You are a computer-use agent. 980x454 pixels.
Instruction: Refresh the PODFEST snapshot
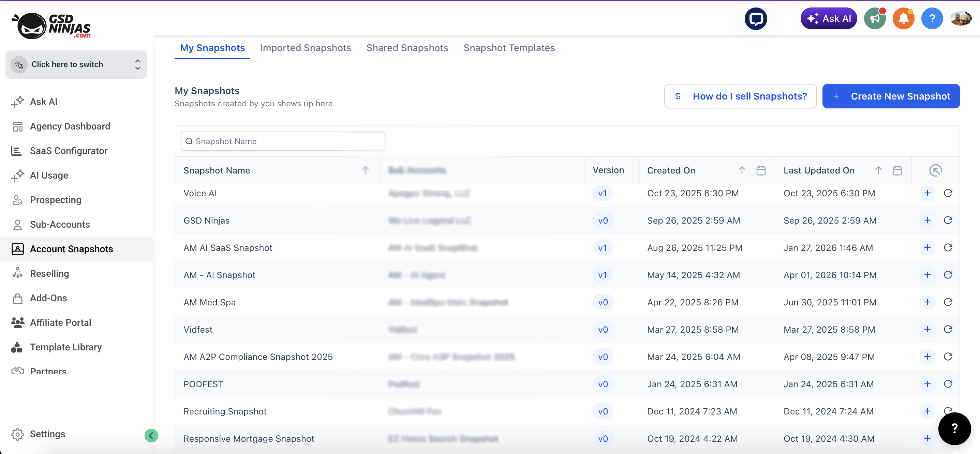pos(948,384)
